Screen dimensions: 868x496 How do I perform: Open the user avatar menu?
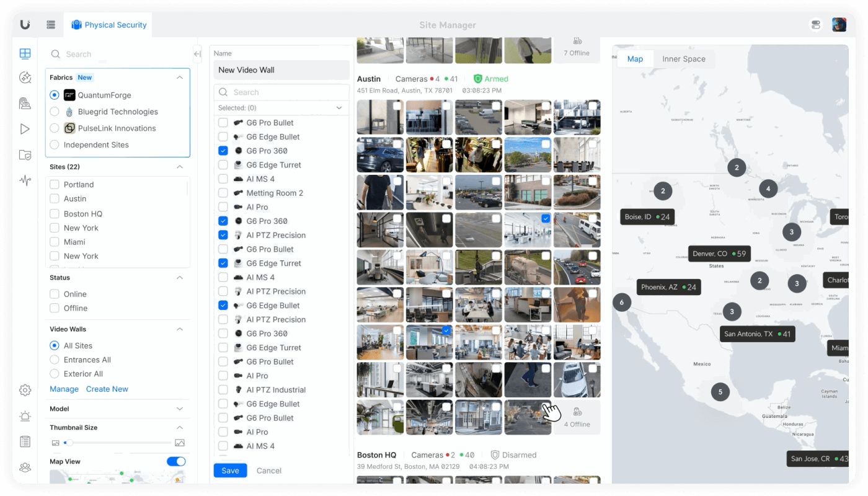839,25
